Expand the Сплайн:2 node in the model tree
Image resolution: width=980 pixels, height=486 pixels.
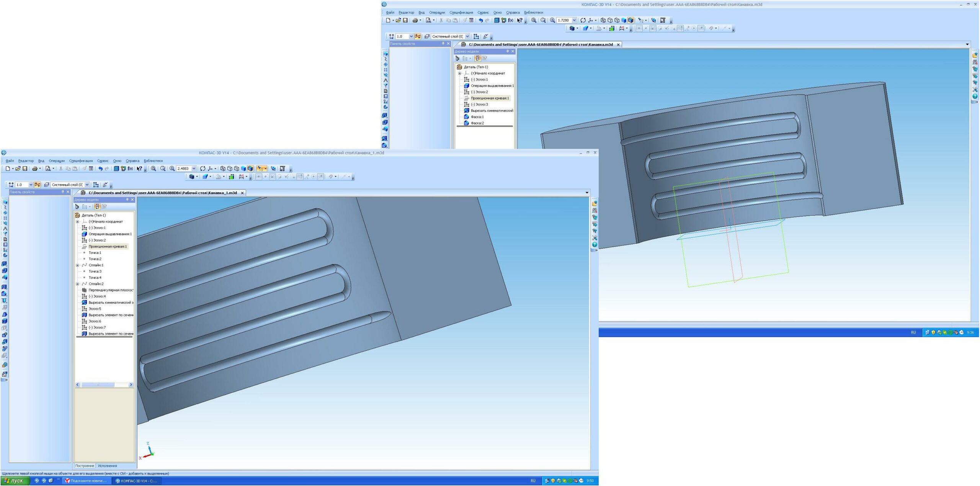click(77, 284)
